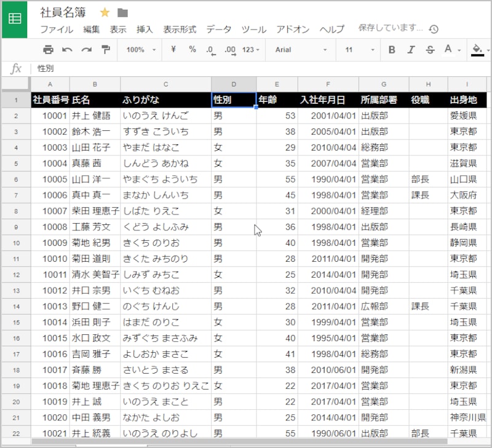Undo the last action

point(66,50)
